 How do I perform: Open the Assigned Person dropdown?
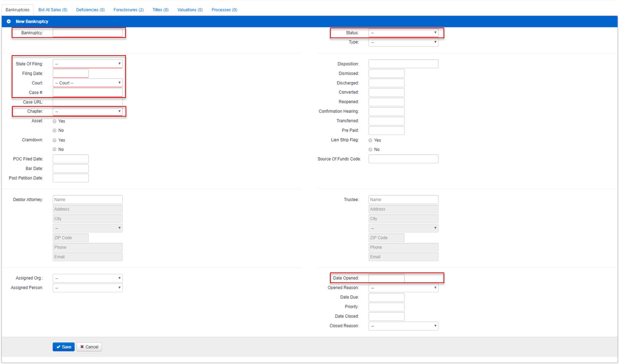88,288
